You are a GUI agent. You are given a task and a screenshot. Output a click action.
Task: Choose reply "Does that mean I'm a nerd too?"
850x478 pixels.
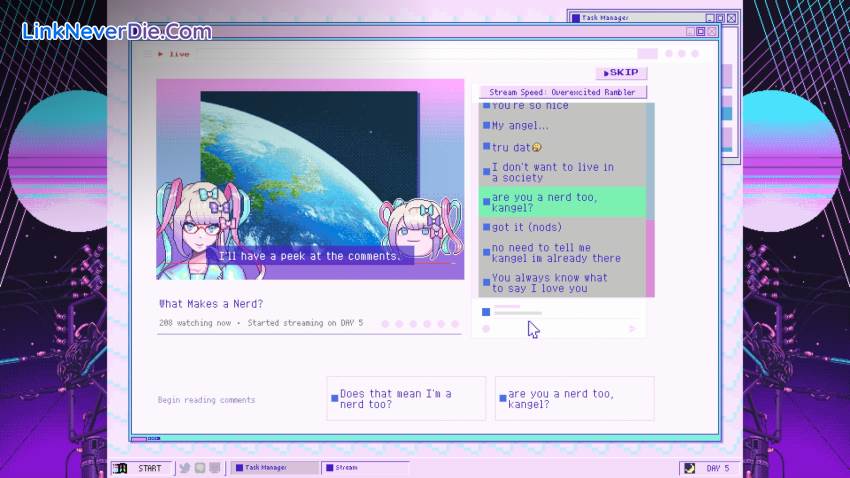(x=405, y=398)
